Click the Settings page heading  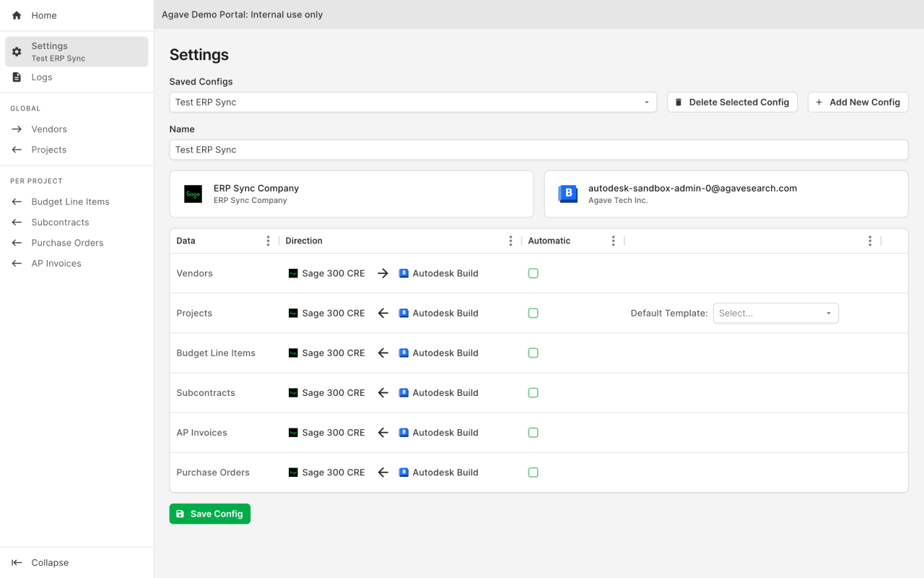click(x=199, y=55)
